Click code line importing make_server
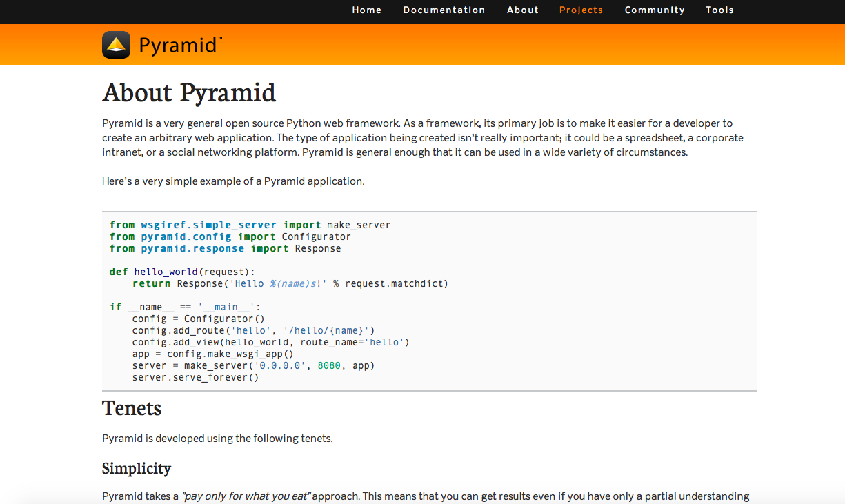Viewport: 845px width, 504px height. point(250,225)
